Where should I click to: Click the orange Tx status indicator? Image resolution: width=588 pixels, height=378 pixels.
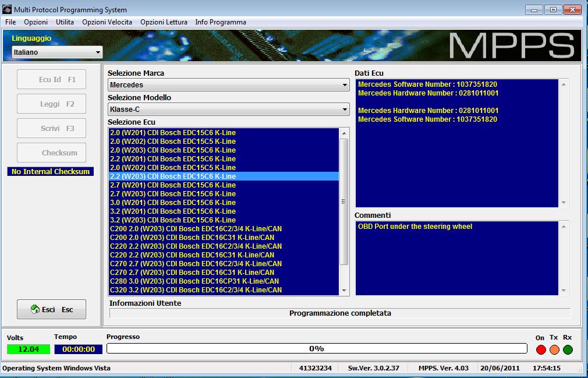554,349
